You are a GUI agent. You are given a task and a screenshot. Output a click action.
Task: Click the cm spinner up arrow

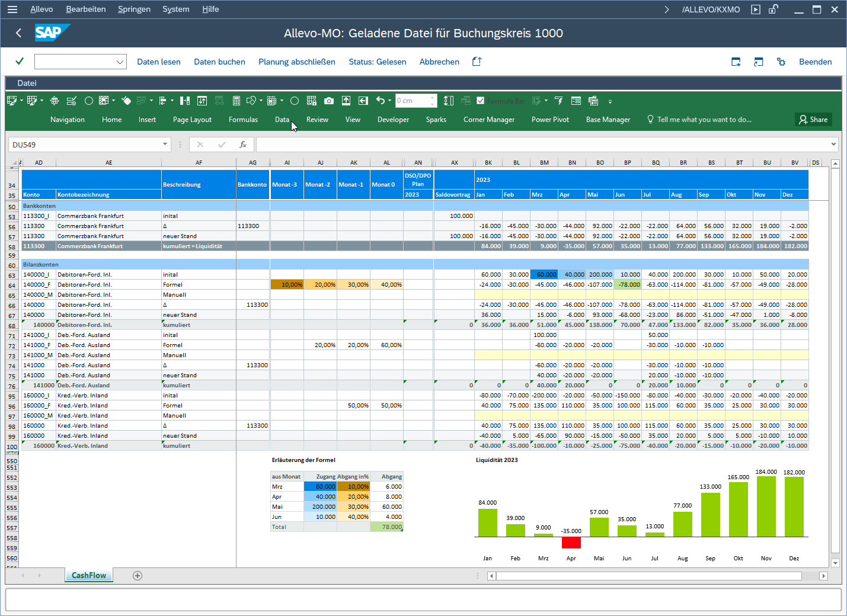pos(433,98)
